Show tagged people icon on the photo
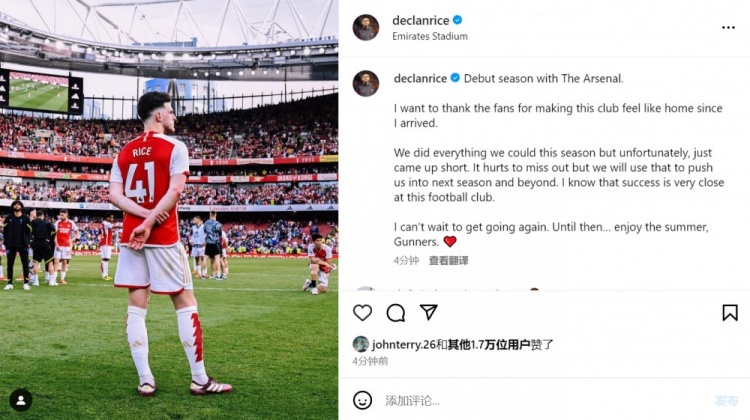Viewport: 750px width, 420px height. pyautogui.click(x=21, y=400)
